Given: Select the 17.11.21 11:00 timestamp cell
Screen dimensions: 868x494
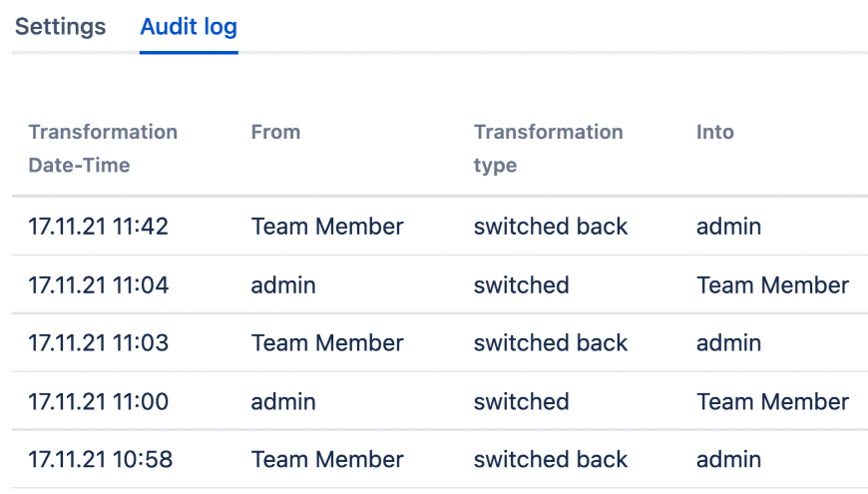Looking at the screenshot, I should pos(98,402).
